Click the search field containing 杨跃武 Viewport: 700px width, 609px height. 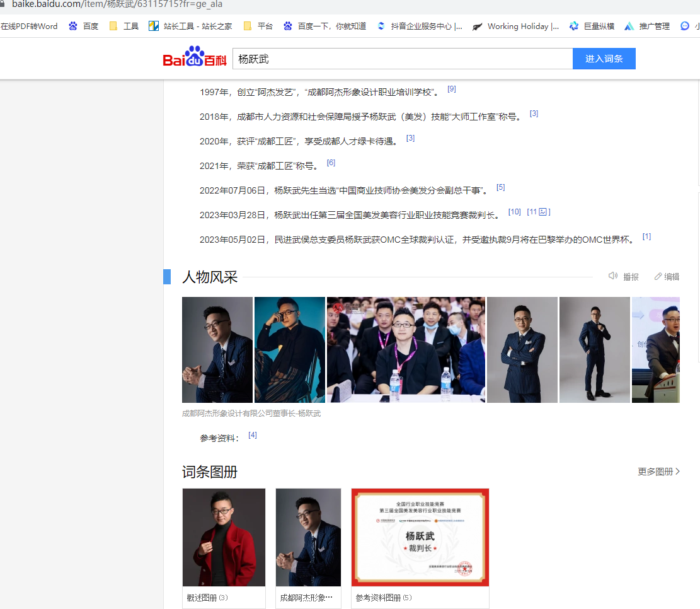click(x=402, y=59)
